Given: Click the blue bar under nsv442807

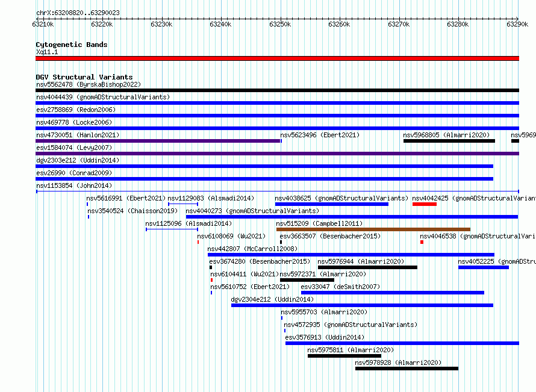Looking at the screenshot, I should coord(351,255).
